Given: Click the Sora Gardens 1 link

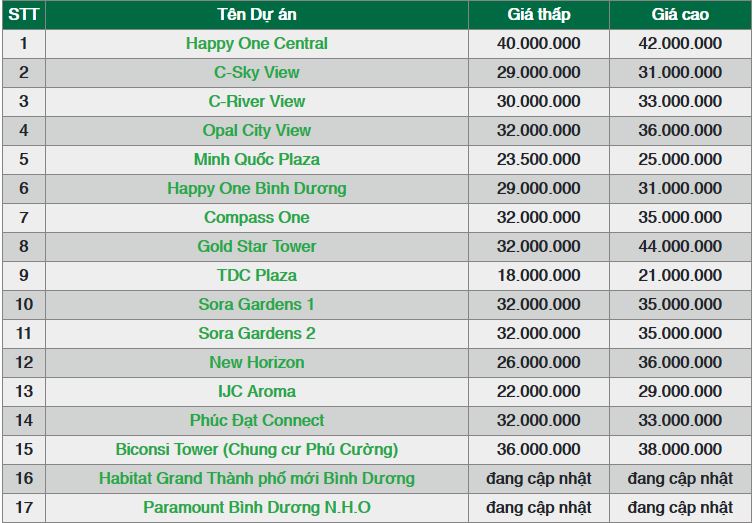Looking at the screenshot, I should point(256,305).
